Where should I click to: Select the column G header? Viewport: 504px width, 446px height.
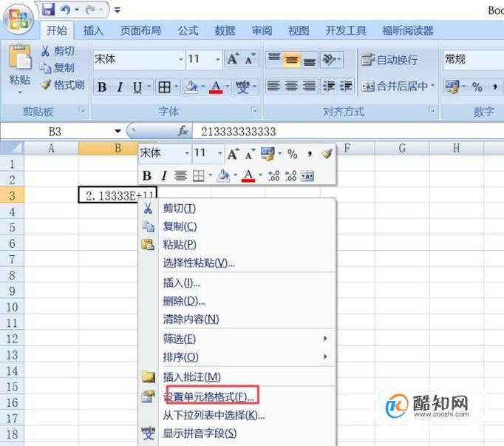tap(402, 148)
